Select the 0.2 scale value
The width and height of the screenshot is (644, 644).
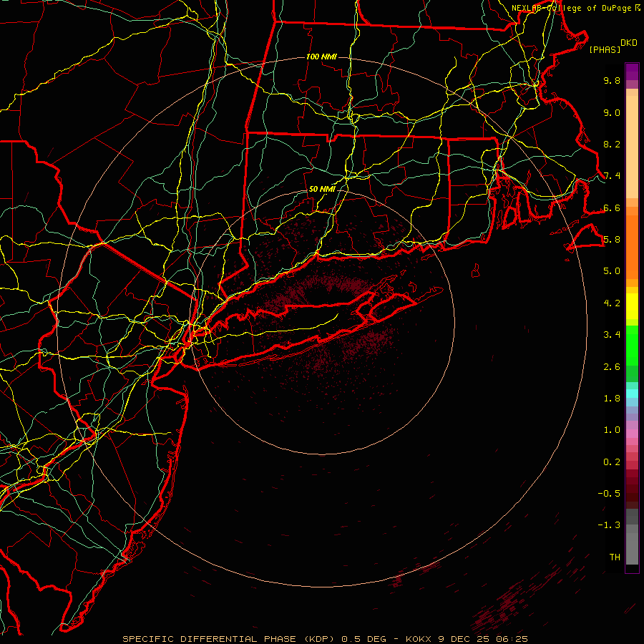pos(612,462)
